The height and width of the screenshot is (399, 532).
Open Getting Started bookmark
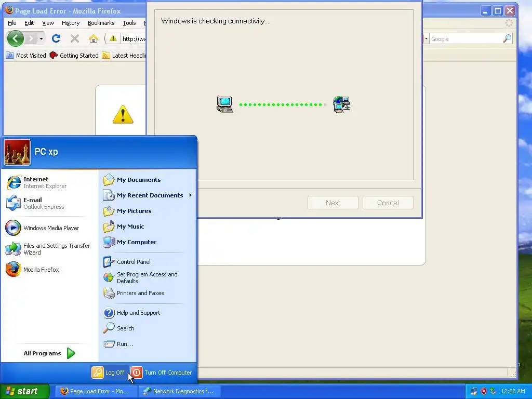point(74,55)
